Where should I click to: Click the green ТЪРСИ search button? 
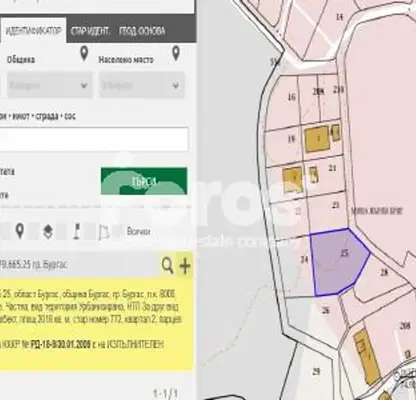click(x=144, y=181)
